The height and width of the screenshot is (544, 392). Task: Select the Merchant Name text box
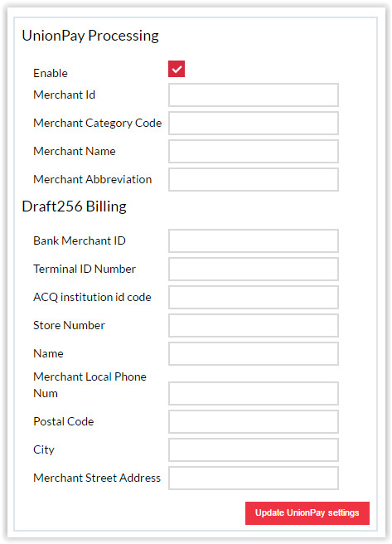[x=254, y=151]
